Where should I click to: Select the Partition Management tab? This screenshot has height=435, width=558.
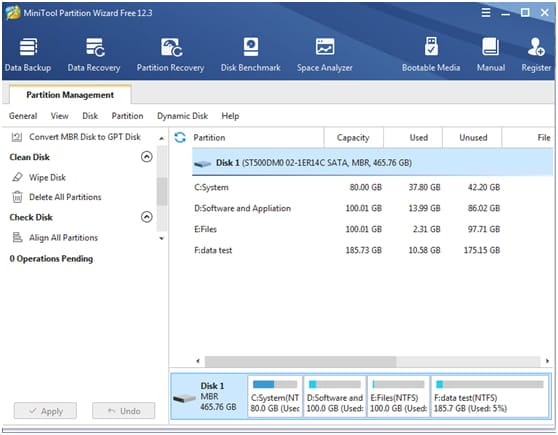pos(70,95)
